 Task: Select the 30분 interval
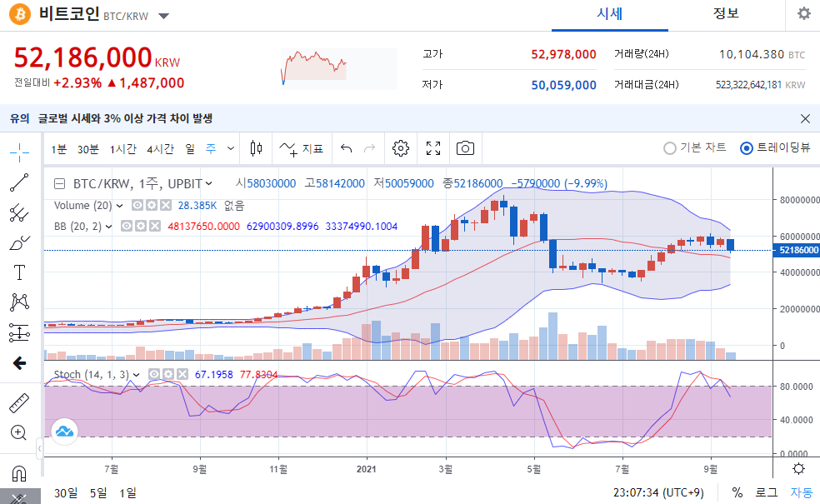(87, 149)
